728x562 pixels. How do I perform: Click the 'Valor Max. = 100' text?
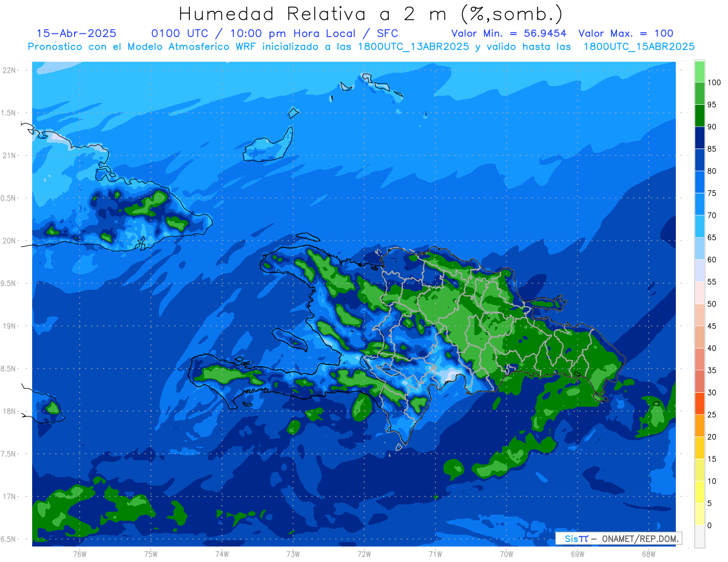(x=626, y=33)
